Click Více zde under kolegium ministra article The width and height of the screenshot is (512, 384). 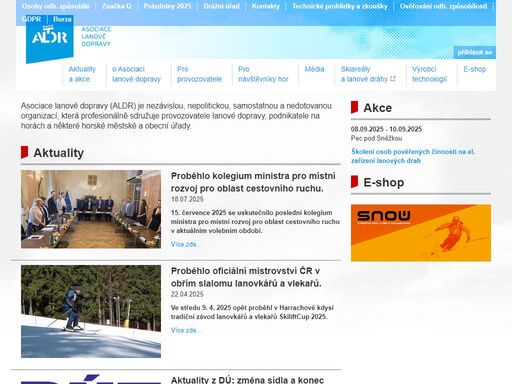186,244
